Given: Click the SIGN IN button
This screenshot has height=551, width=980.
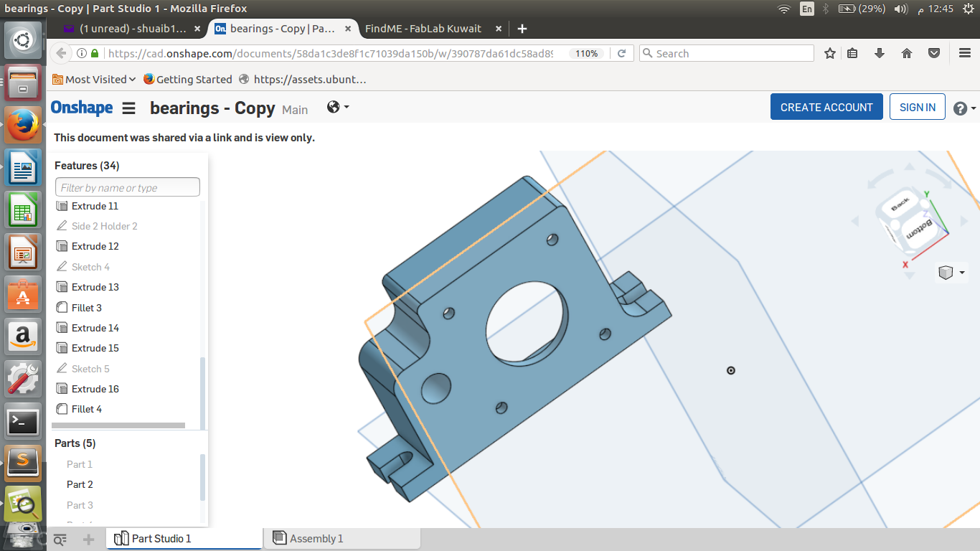Looking at the screenshot, I should pyautogui.click(x=918, y=107).
